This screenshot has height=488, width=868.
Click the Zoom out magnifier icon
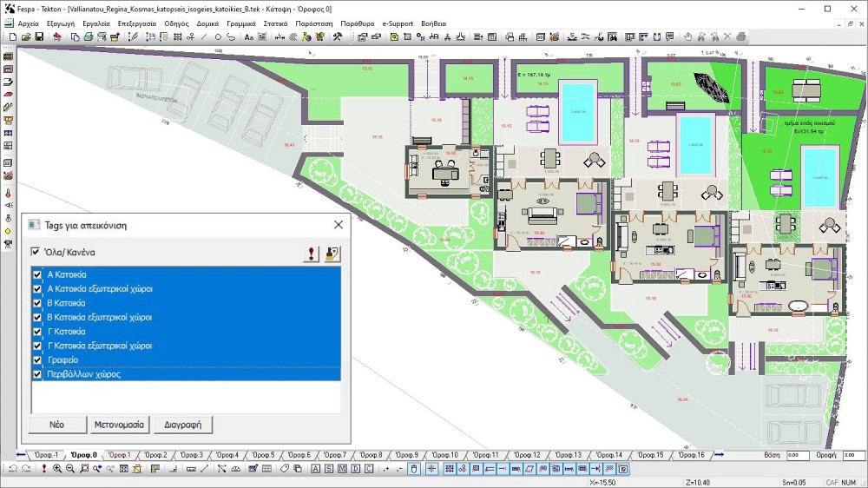70,469
